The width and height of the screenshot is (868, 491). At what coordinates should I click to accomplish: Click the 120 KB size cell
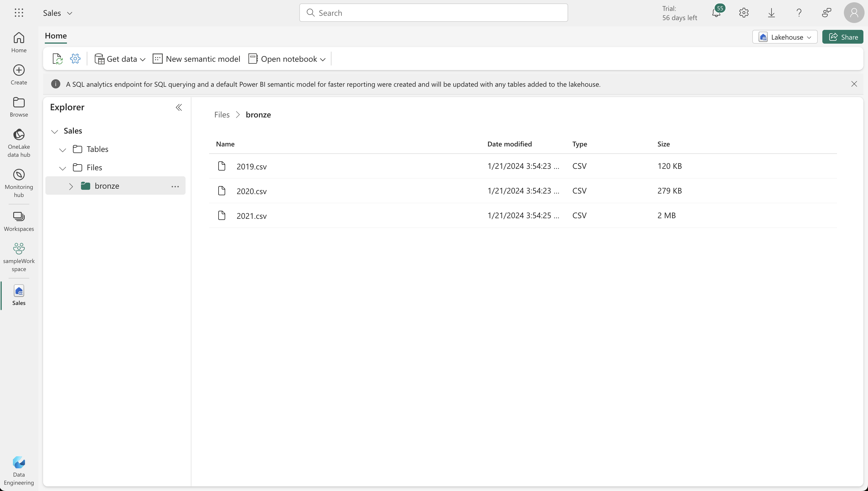[670, 166]
